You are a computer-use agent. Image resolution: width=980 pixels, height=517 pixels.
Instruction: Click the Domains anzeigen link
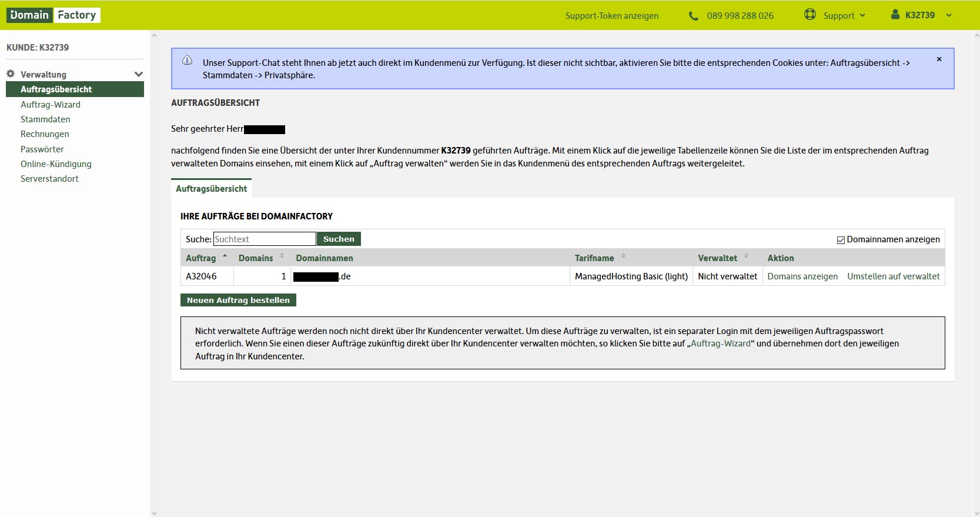tap(802, 276)
